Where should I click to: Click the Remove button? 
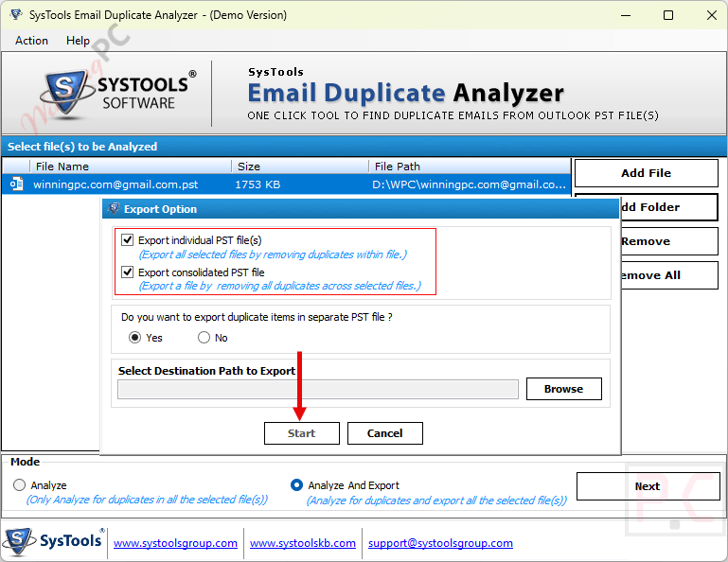pos(669,241)
